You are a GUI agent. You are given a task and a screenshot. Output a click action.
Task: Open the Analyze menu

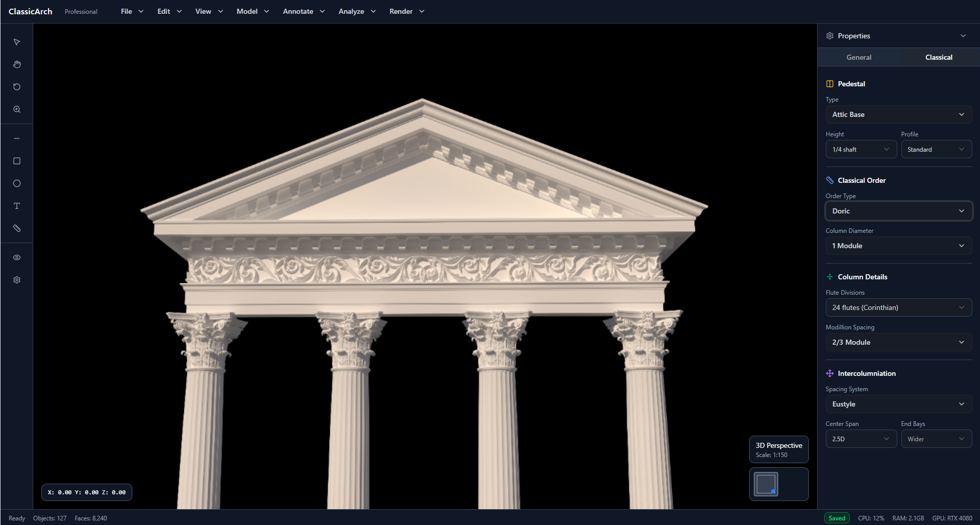coord(357,11)
